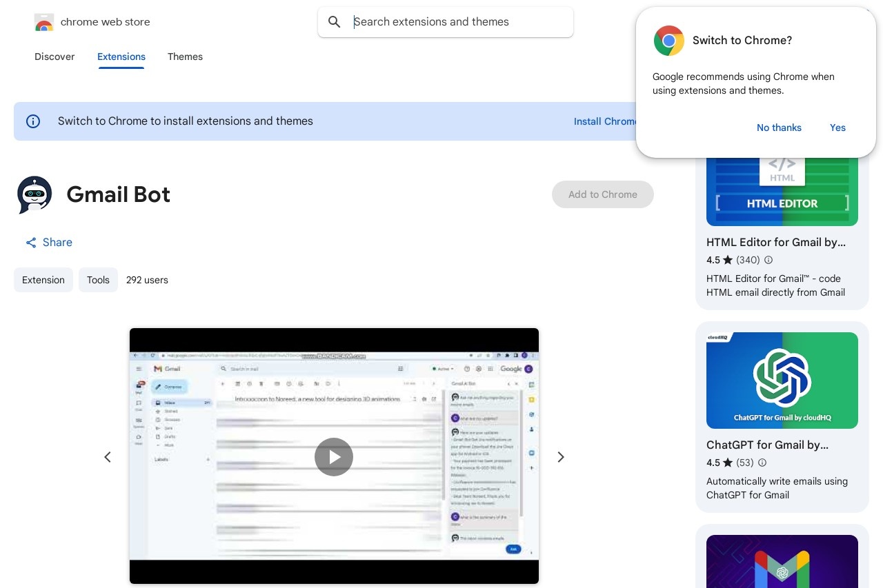Click Automatically write emails description text
This screenshot has height=588, width=883.
777,488
